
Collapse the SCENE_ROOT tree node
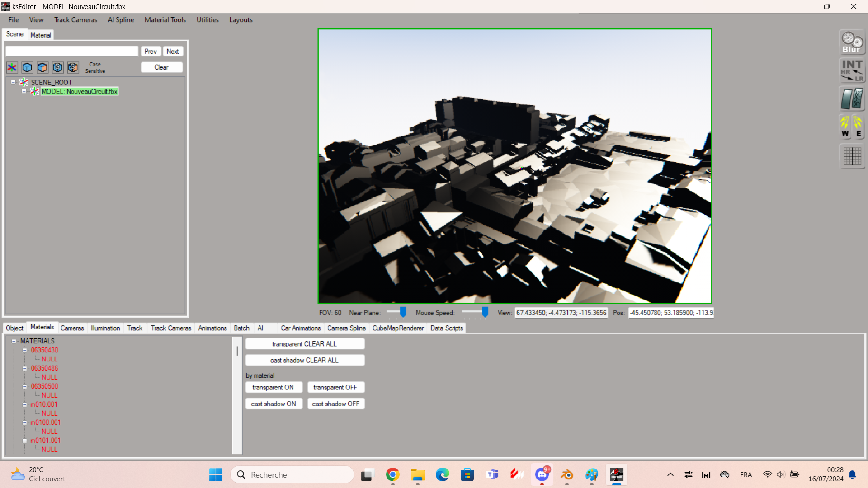(14, 82)
